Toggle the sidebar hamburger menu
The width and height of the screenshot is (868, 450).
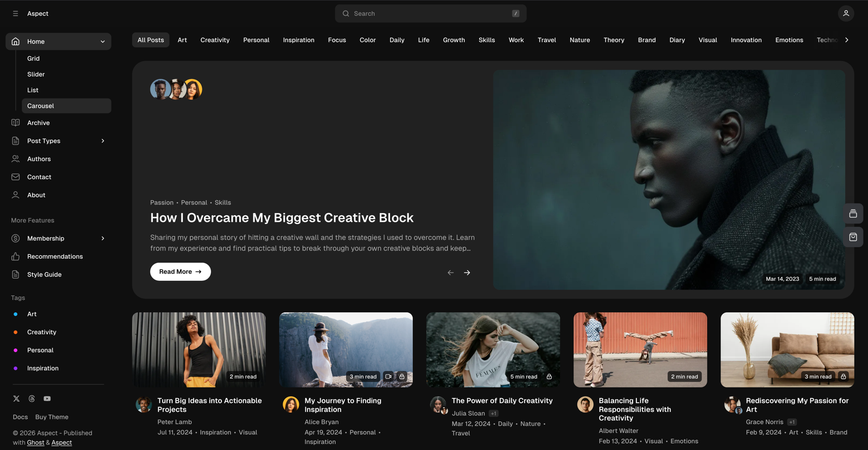15,14
